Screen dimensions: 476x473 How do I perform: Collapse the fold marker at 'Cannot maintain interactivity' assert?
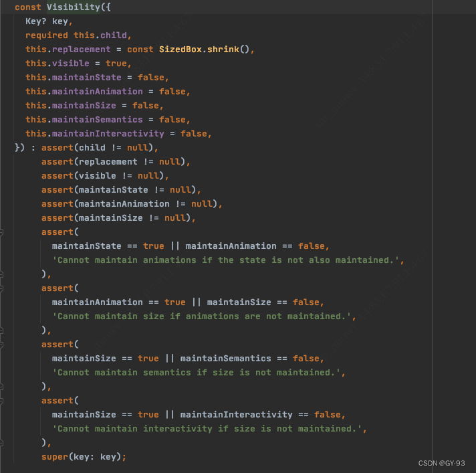[1, 401]
